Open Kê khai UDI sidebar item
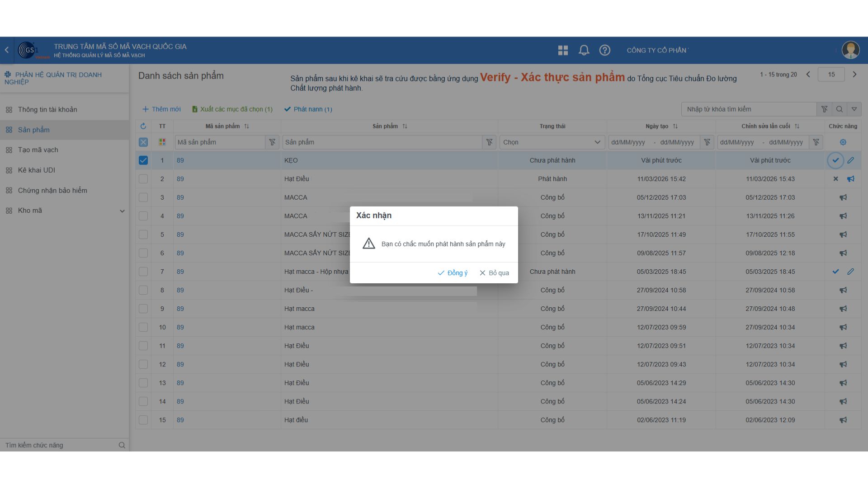The height and width of the screenshot is (488, 868). (36, 170)
